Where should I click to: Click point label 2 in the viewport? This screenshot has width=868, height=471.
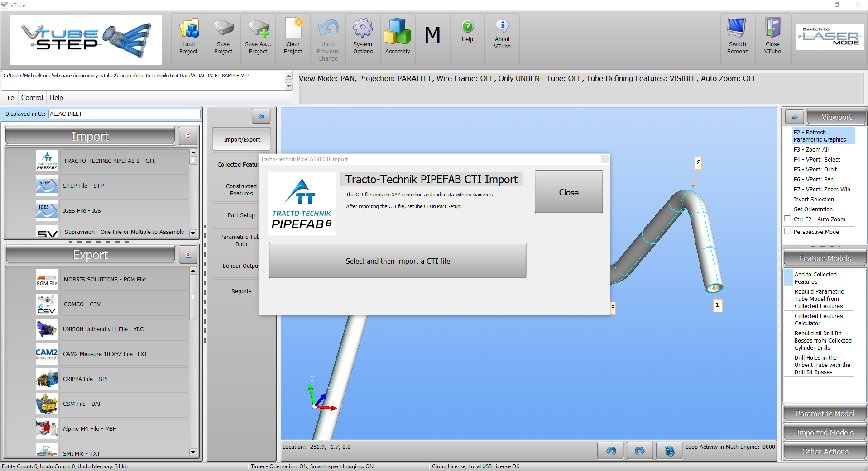698,162
